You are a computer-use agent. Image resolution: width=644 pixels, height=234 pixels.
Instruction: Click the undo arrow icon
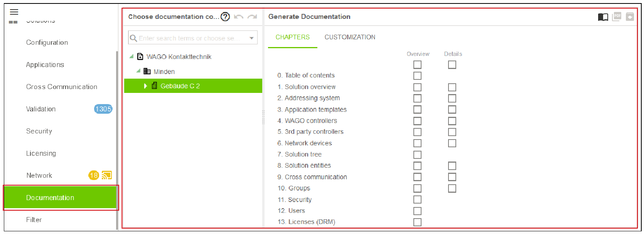[x=239, y=17]
